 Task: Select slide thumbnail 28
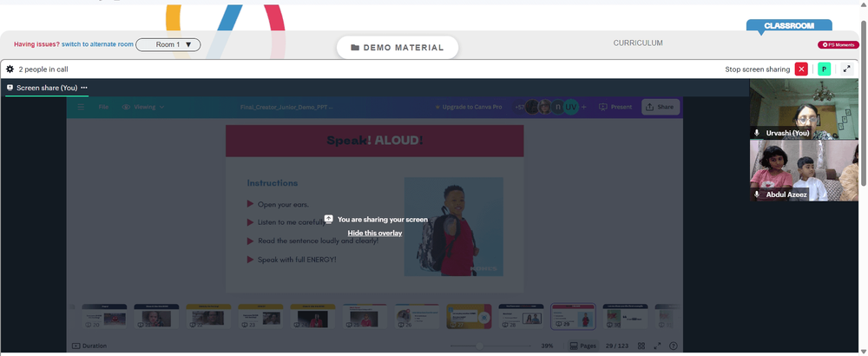[x=521, y=316]
